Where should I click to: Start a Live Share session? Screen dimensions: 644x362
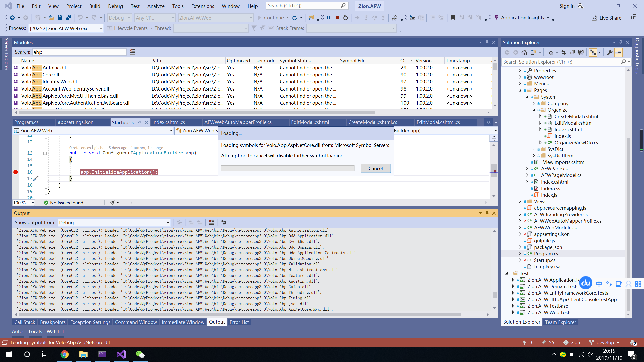pos(607,18)
